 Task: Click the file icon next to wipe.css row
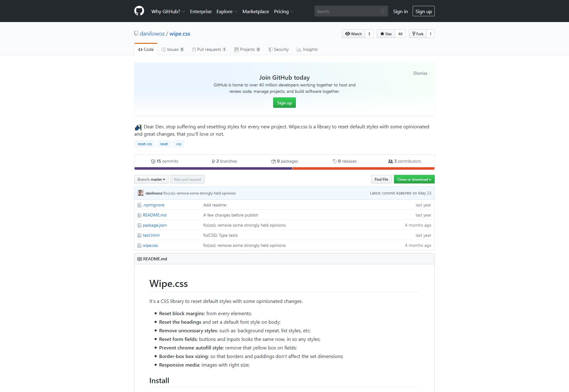[139, 246]
